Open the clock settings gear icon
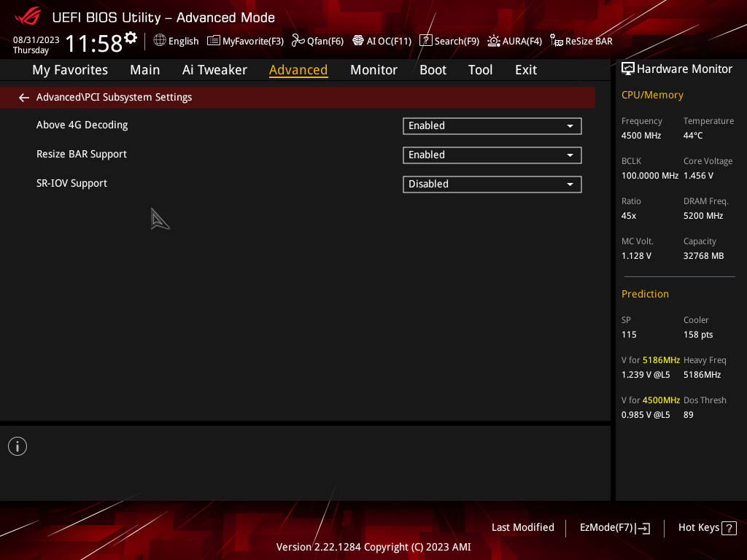 coord(131,38)
